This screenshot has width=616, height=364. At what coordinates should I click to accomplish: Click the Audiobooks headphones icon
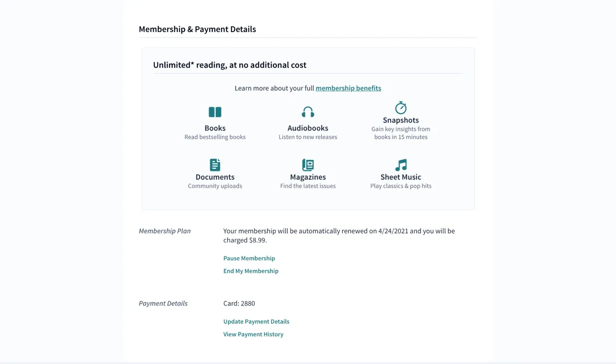click(x=308, y=112)
